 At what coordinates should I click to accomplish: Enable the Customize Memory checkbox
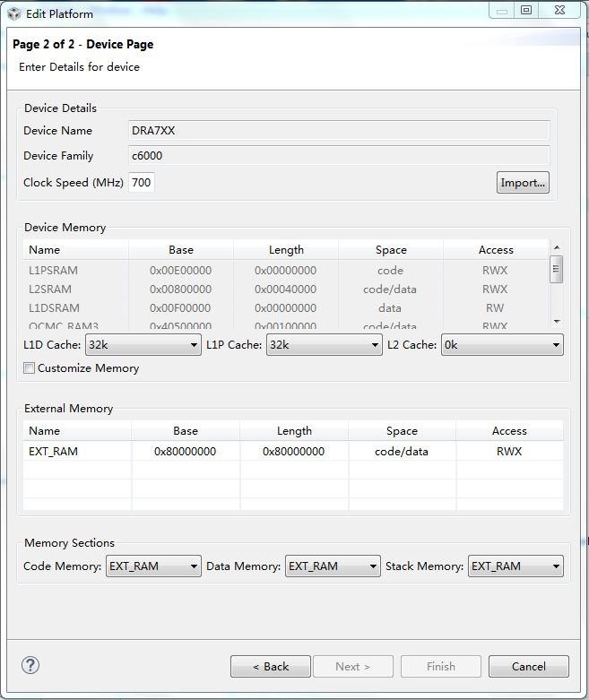click(29, 367)
